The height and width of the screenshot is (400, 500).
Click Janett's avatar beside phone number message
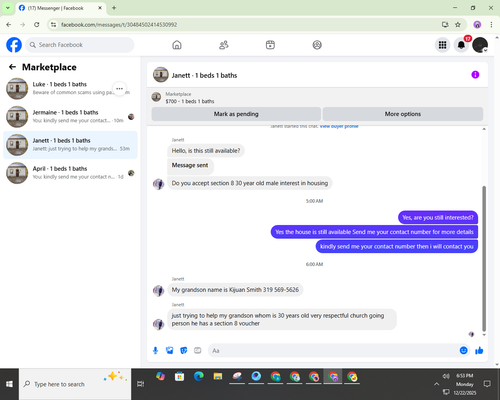[x=158, y=290]
